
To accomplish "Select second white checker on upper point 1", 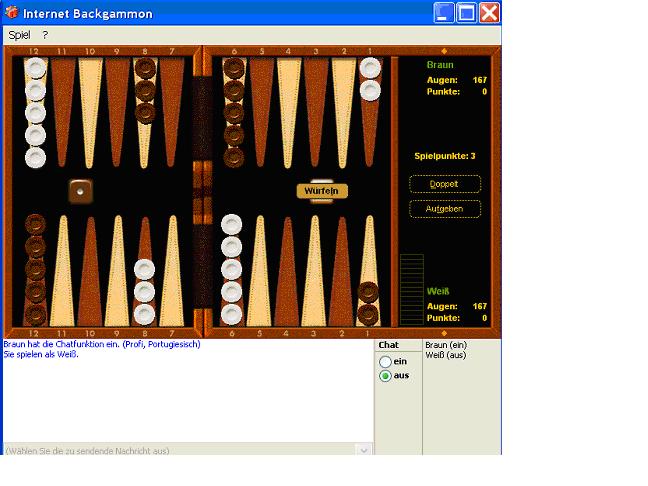I will (x=370, y=90).
